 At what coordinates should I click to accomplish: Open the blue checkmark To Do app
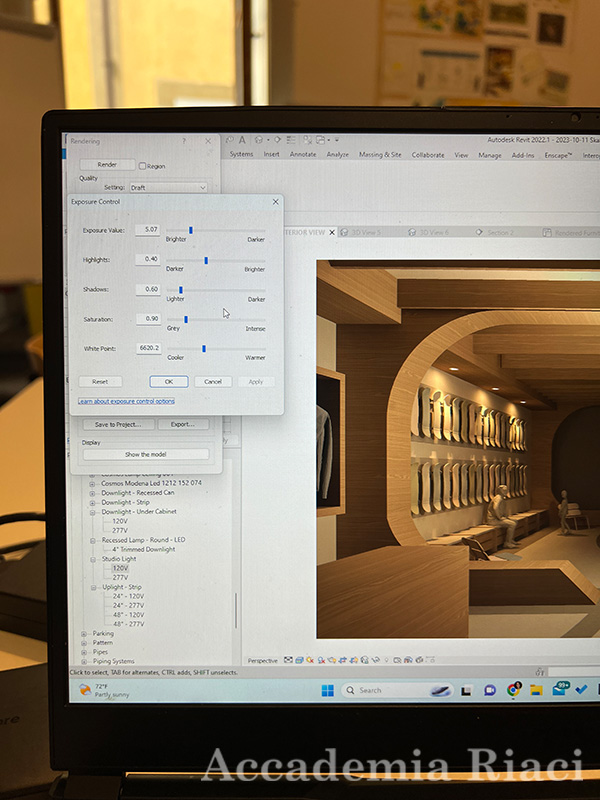point(581,690)
